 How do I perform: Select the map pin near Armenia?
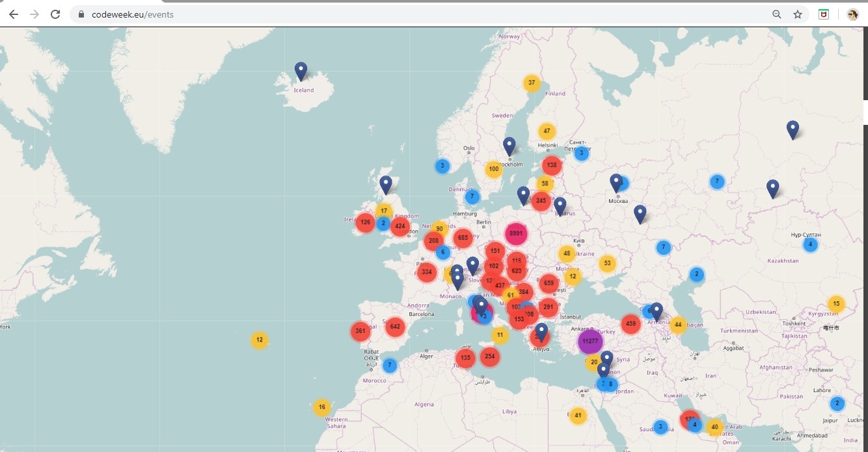pyautogui.click(x=657, y=312)
